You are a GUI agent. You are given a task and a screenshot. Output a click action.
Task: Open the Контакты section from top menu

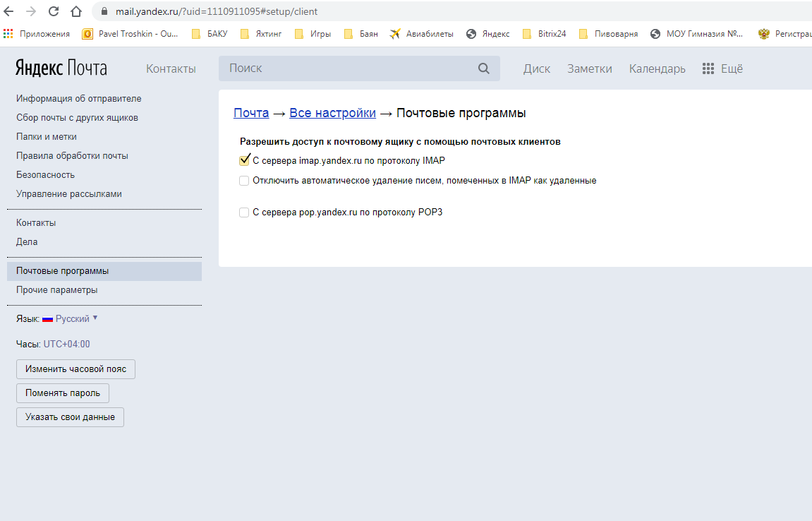pyautogui.click(x=170, y=68)
